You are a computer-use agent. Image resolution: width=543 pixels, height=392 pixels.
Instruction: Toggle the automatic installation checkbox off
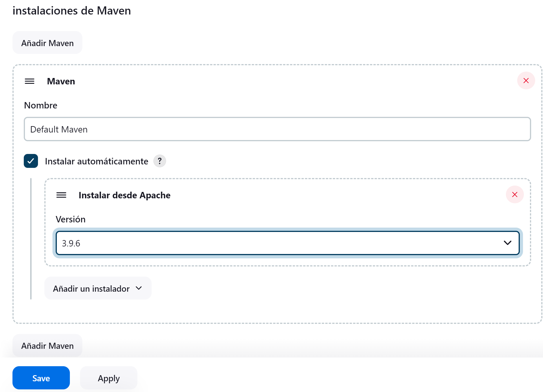pyautogui.click(x=31, y=161)
